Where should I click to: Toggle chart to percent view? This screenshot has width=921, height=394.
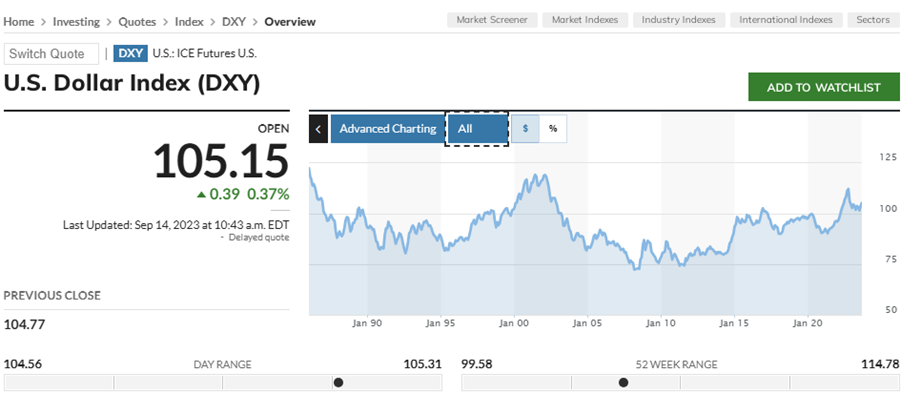(x=553, y=129)
